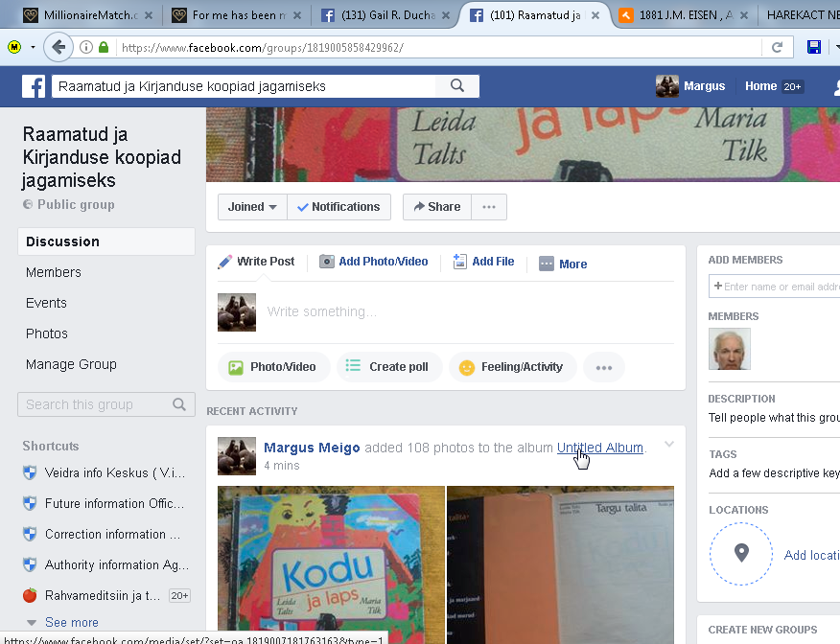
Task: Click the Facebook logo home icon
Action: pyautogui.click(x=34, y=86)
